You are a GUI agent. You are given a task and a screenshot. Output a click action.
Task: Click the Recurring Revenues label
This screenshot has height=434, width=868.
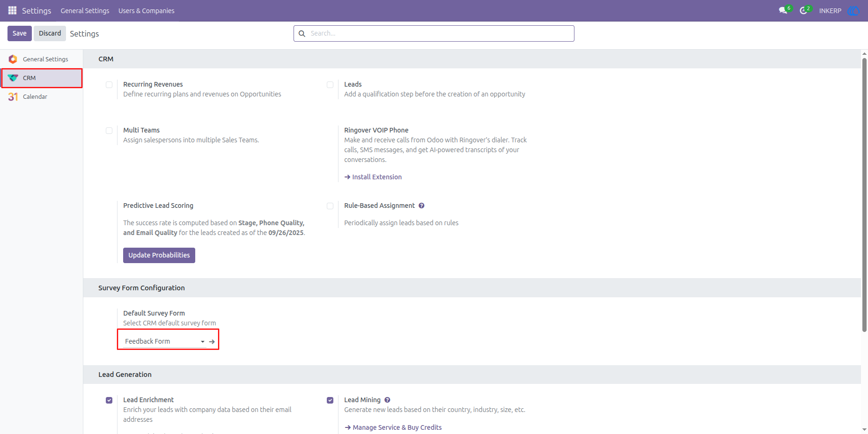153,84
